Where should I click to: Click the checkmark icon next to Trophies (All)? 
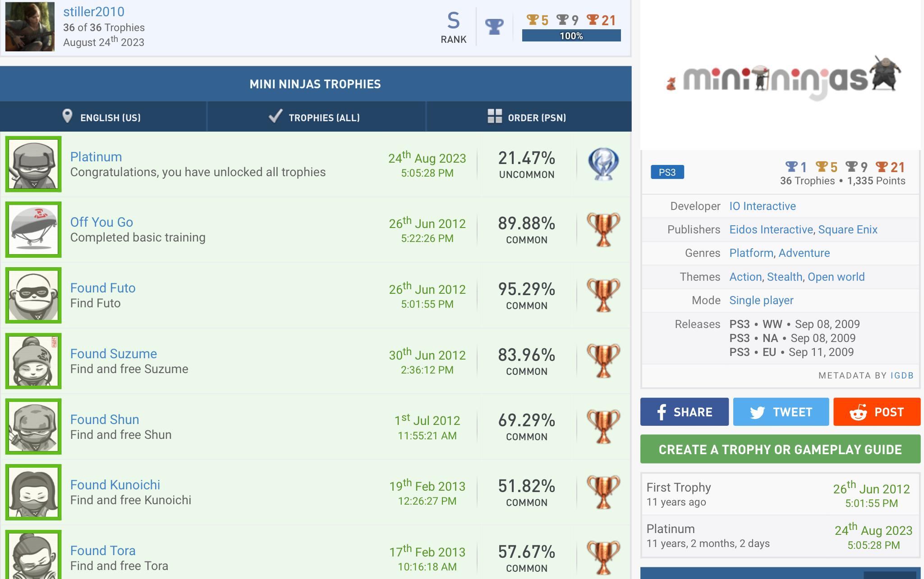[x=275, y=116]
